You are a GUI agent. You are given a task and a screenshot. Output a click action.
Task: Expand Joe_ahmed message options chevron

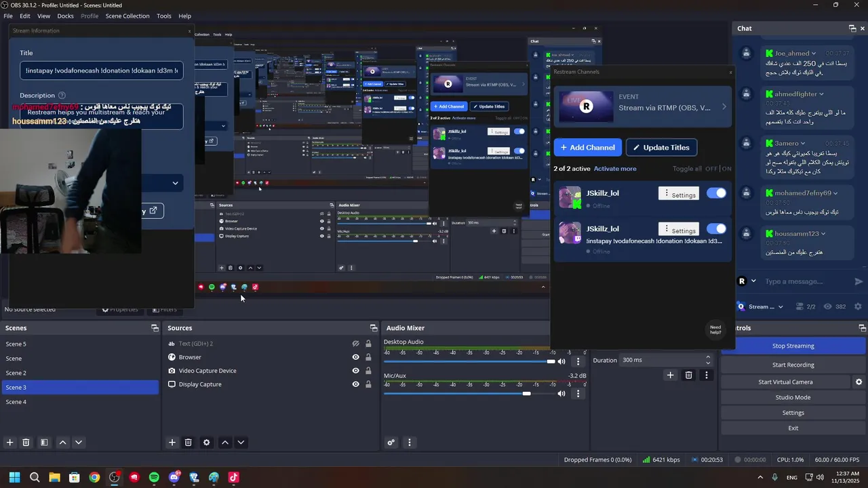pyautogui.click(x=815, y=54)
